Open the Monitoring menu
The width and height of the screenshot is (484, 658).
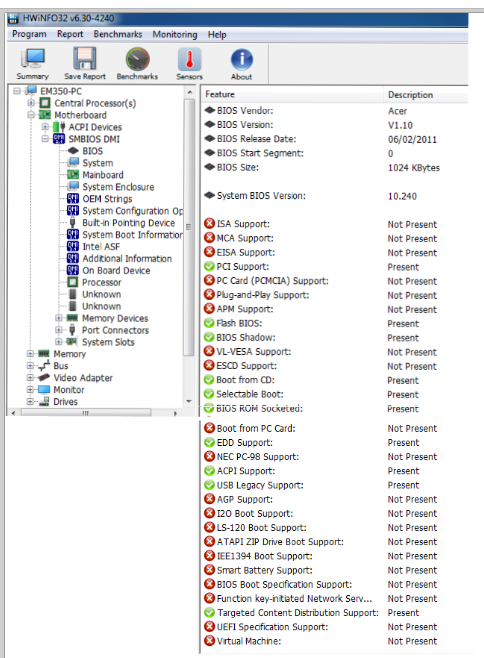tap(175, 34)
